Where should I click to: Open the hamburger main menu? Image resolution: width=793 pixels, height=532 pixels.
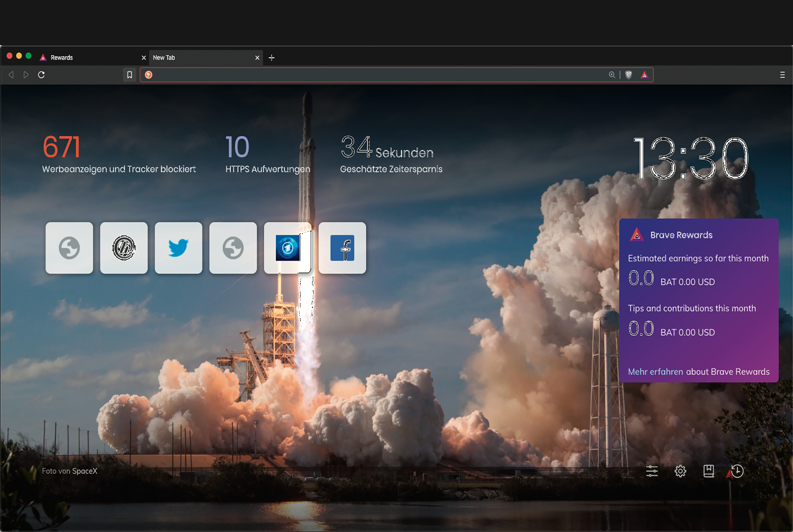pos(782,75)
